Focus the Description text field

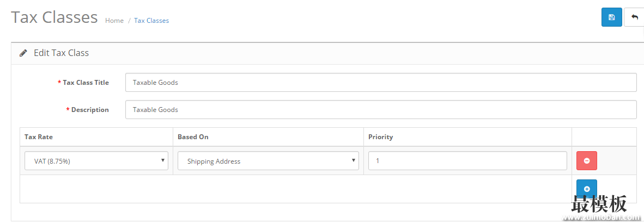(381, 110)
